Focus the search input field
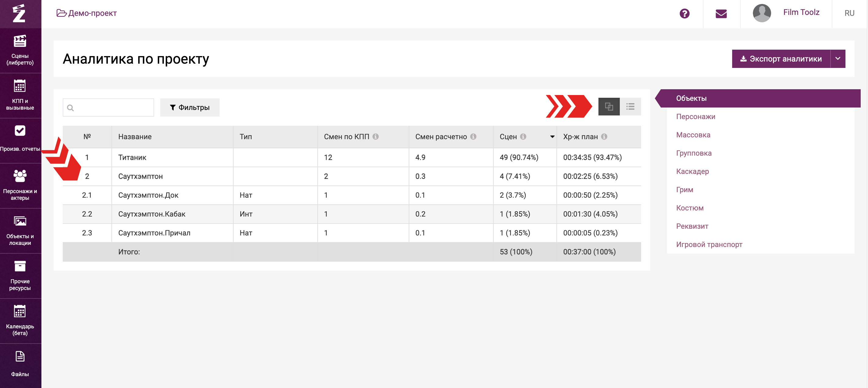 108,108
